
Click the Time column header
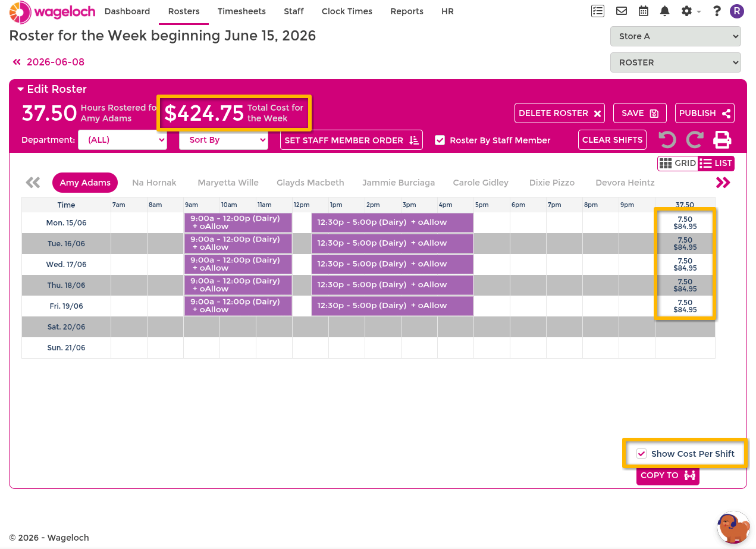point(66,205)
